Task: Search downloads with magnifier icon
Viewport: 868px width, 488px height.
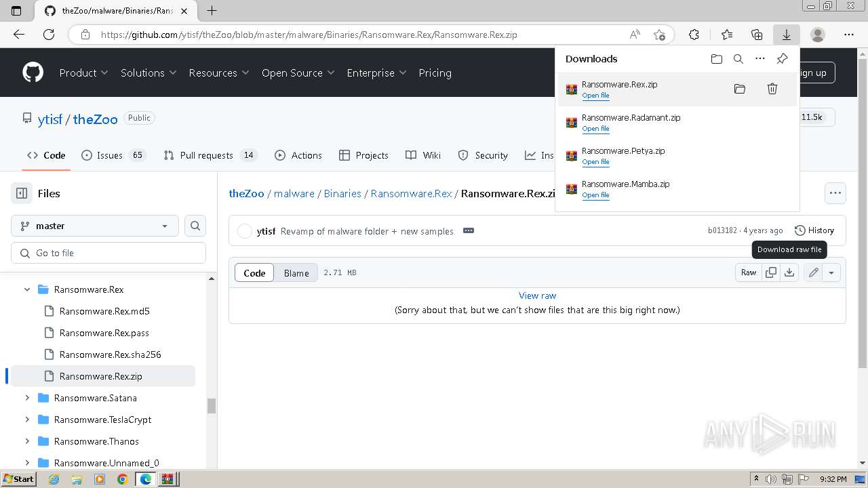Action: point(738,59)
